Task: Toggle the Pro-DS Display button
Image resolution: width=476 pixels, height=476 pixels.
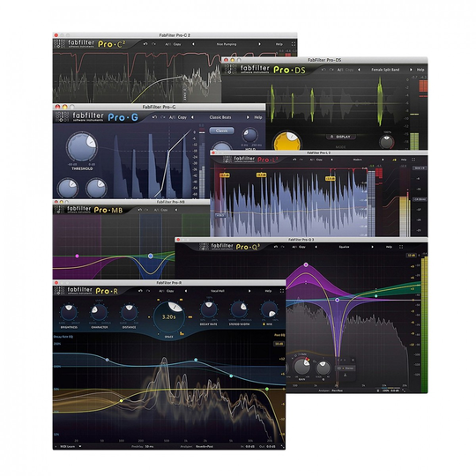Action: (340, 137)
